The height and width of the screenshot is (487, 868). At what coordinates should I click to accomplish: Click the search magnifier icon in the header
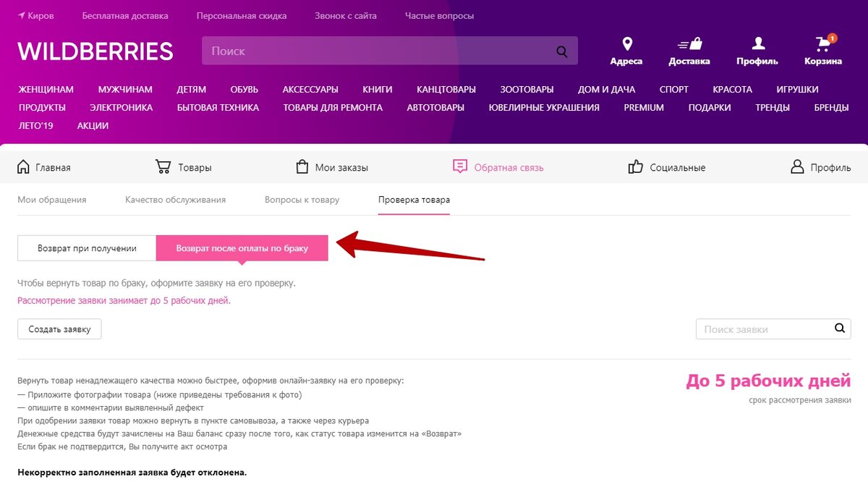tap(562, 51)
